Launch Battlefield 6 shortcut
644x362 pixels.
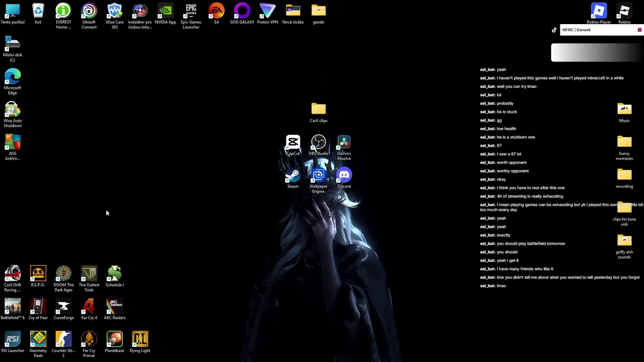13,310
